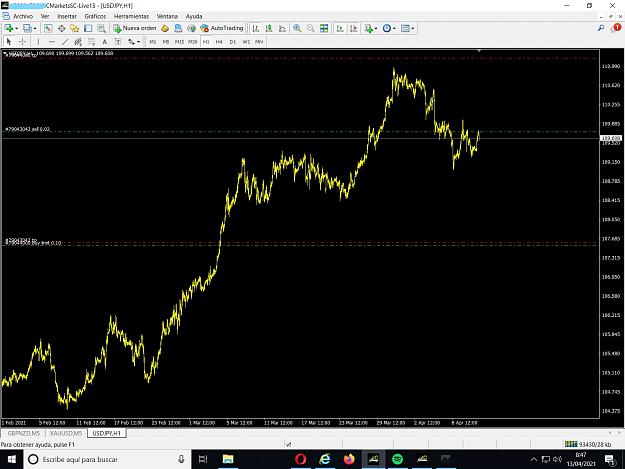Image resolution: width=625 pixels, height=469 pixels.
Task: Draw a horizontal line tool
Action: [x=51, y=41]
